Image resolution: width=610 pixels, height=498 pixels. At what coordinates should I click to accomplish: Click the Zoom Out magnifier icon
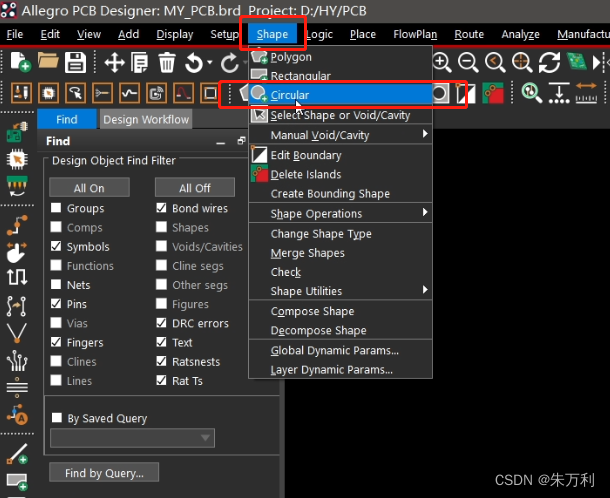tap(468, 62)
